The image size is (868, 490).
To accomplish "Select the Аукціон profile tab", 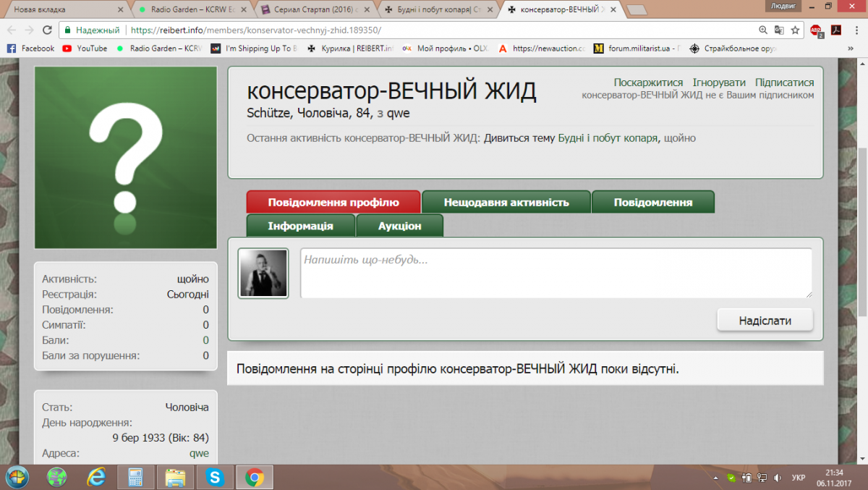I will (399, 226).
